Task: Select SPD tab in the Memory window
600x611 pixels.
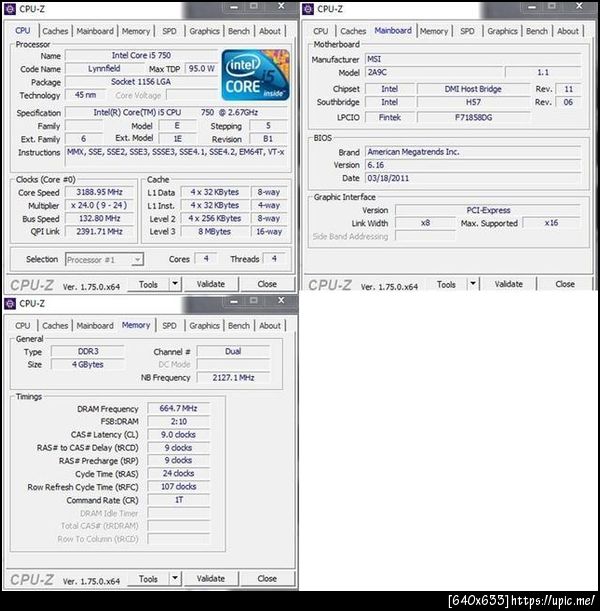Action: pyautogui.click(x=169, y=326)
